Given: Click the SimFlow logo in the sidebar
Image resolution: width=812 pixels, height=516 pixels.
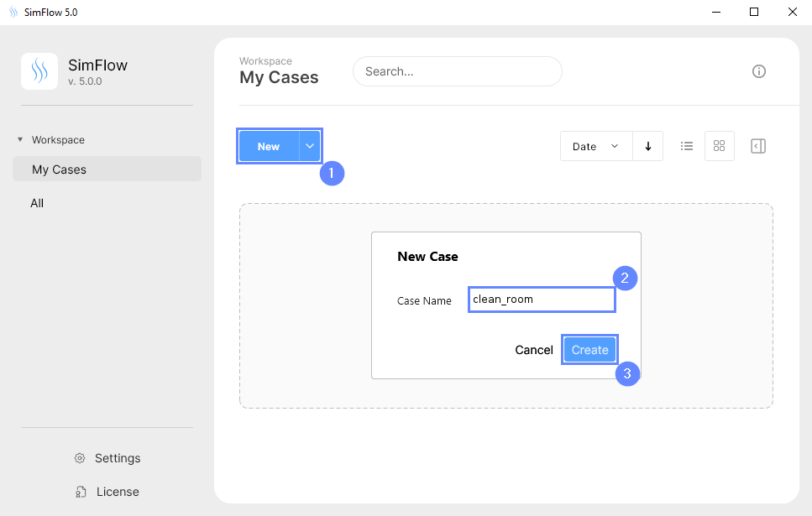Looking at the screenshot, I should (39, 71).
